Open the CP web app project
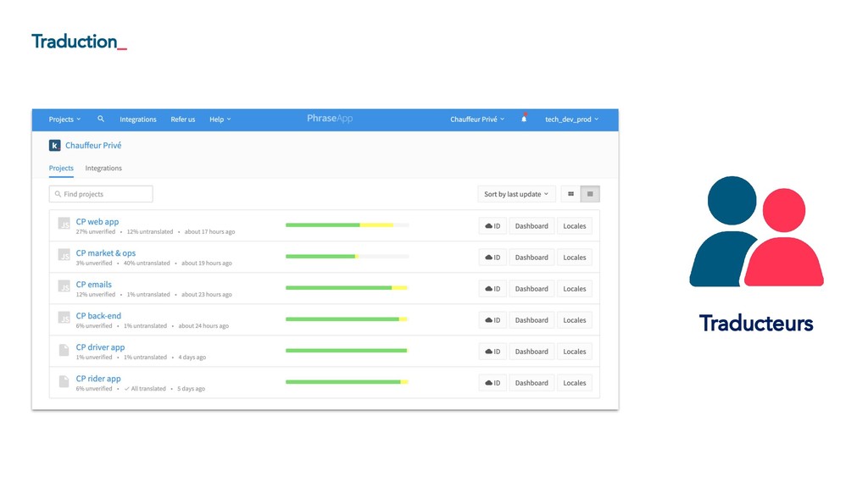 tap(97, 221)
